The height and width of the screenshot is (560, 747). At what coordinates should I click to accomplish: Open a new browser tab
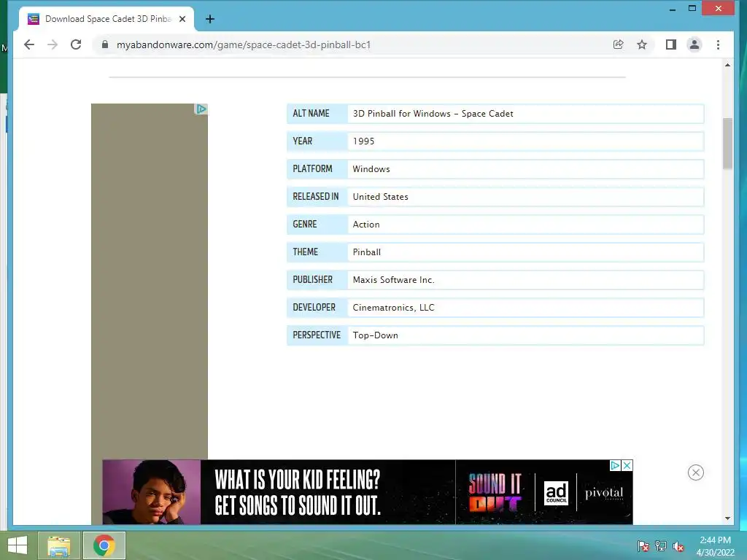click(x=210, y=19)
